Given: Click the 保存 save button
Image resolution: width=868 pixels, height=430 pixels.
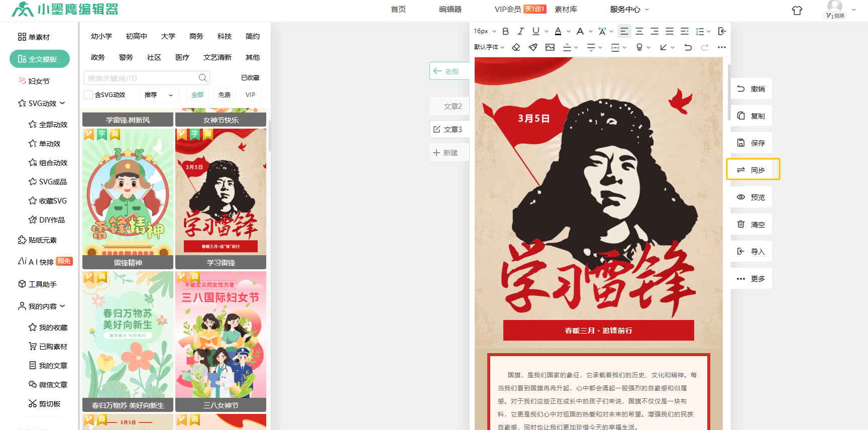Looking at the screenshot, I should point(751,143).
